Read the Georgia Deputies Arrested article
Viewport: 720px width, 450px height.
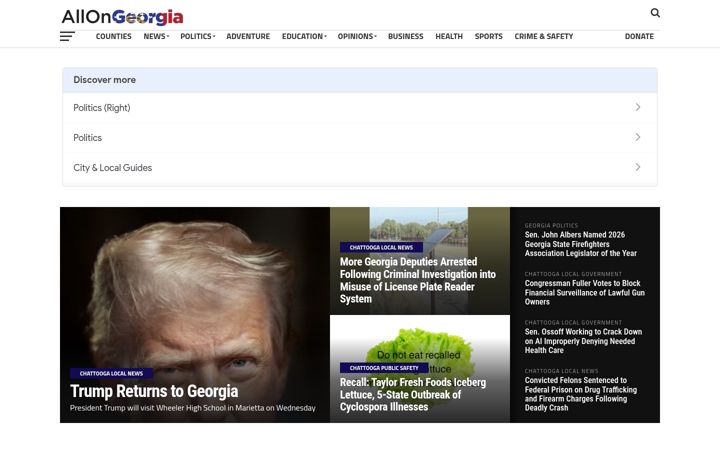click(x=418, y=280)
